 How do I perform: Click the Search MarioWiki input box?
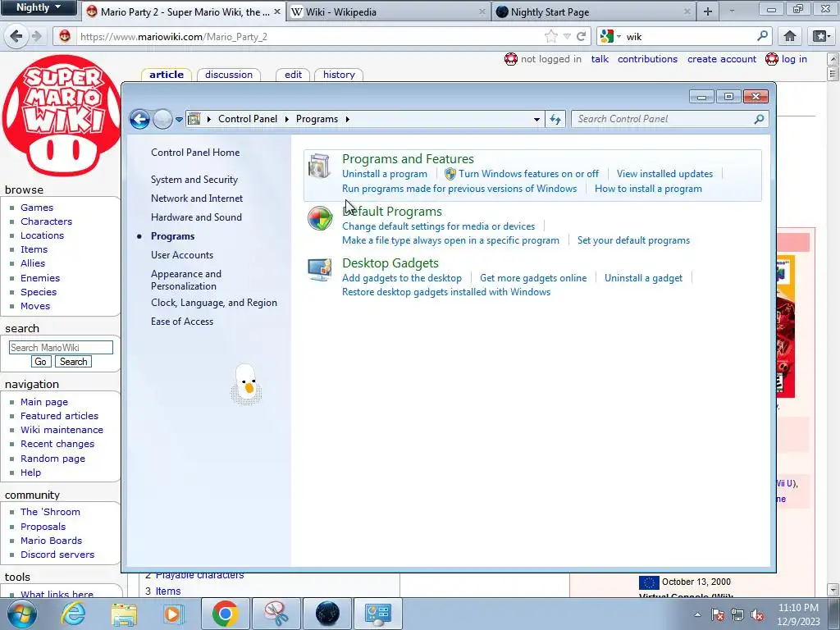(x=61, y=347)
